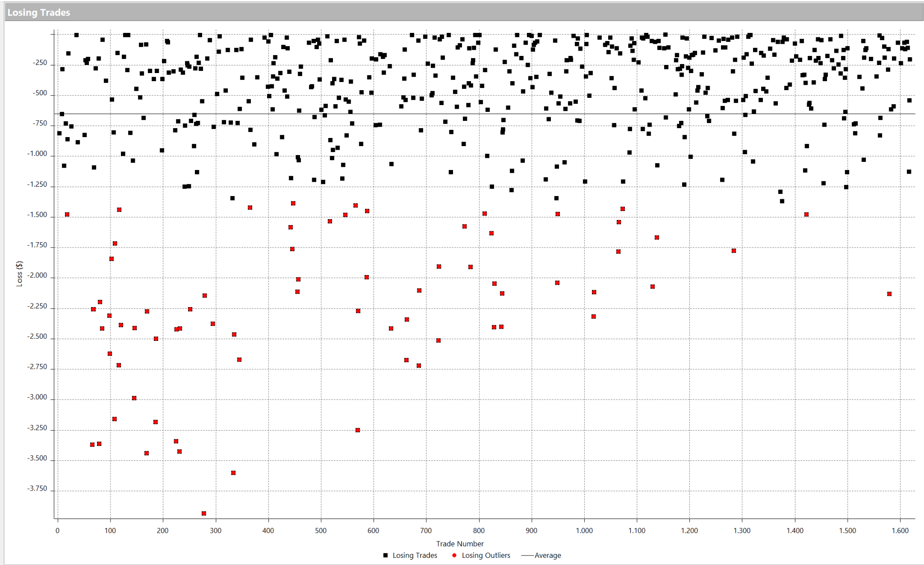Click the Loss ($) axis title

pos(19,274)
